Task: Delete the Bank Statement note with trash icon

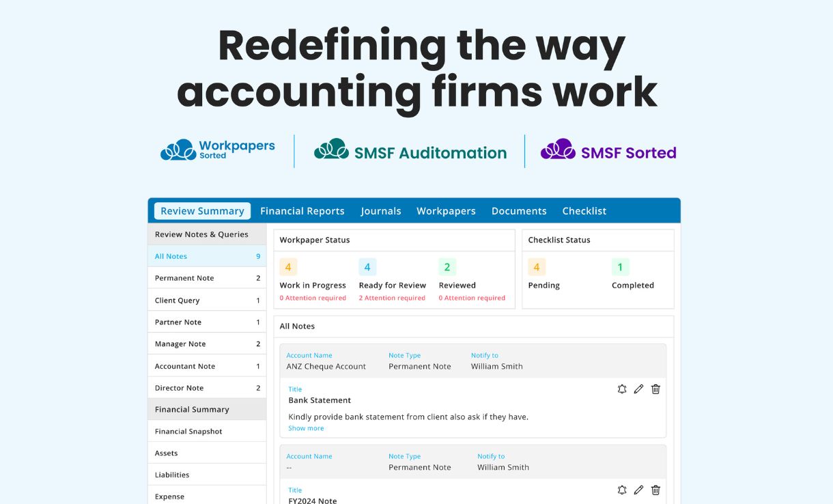Action: click(x=655, y=389)
